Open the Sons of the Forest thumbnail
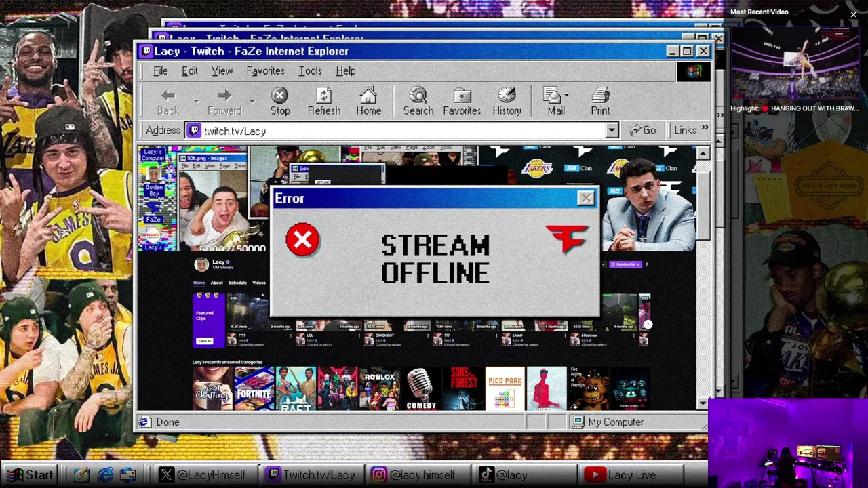 click(463, 388)
